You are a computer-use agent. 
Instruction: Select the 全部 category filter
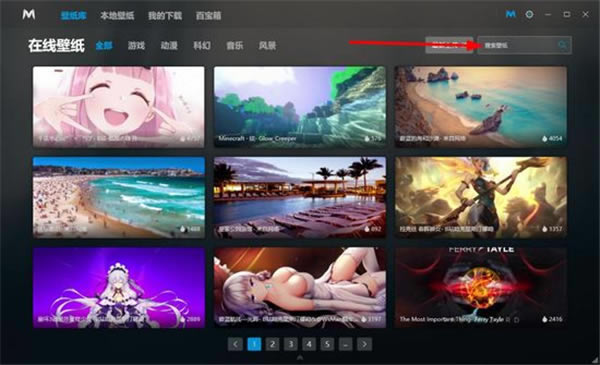coord(104,46)
